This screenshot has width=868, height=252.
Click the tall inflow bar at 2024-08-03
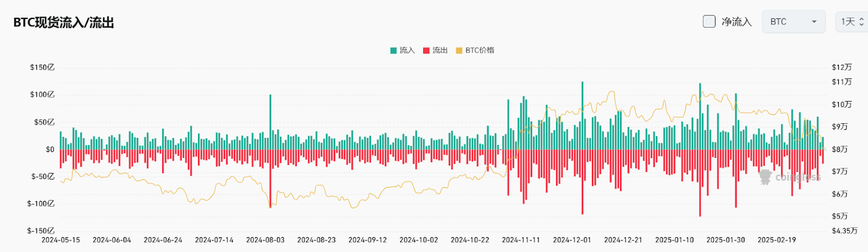[271, 122]
